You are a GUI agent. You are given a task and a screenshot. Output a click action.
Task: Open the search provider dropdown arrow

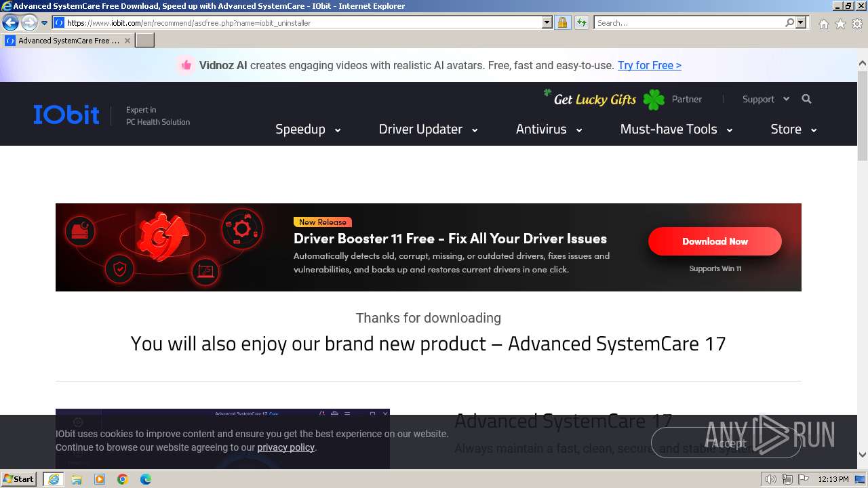(x=801, y=22)
